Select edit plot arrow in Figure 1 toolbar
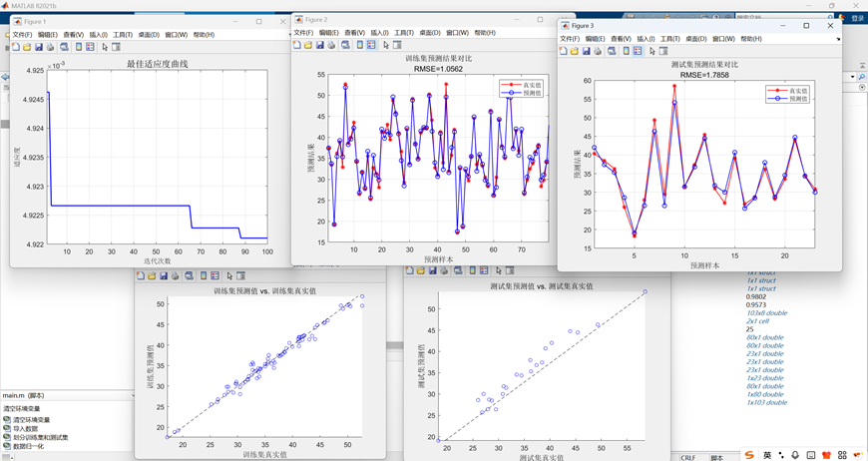 [105, 47]
